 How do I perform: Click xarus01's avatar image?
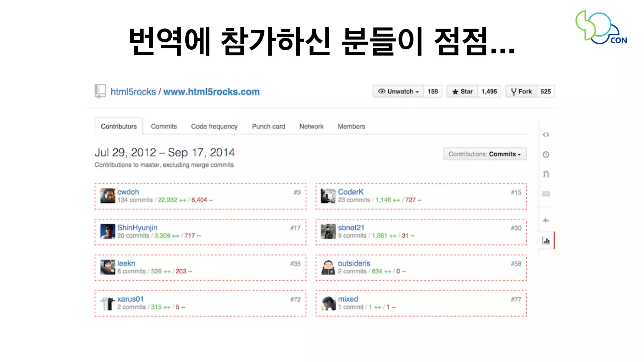[x=108, y=303]
